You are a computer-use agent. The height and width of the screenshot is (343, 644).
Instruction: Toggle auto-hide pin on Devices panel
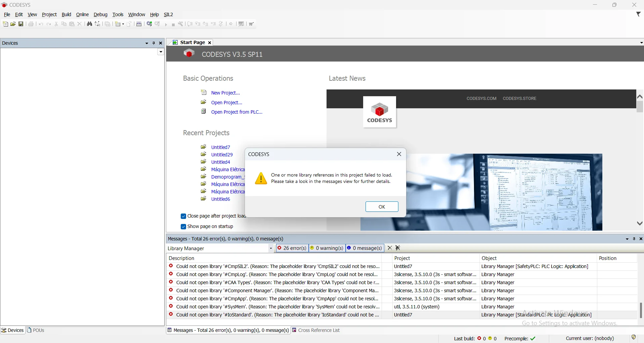pos(154,43)
